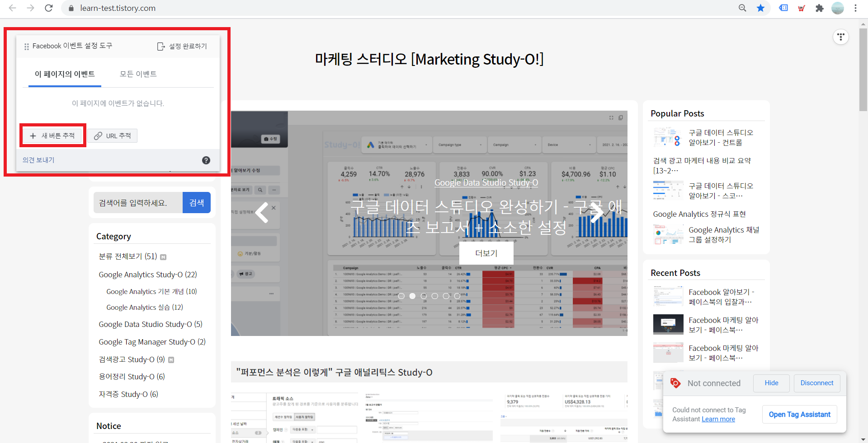
Task: Open popular post 검색 광고 마케터 내용 비교 요약
Action: point(702,166)
